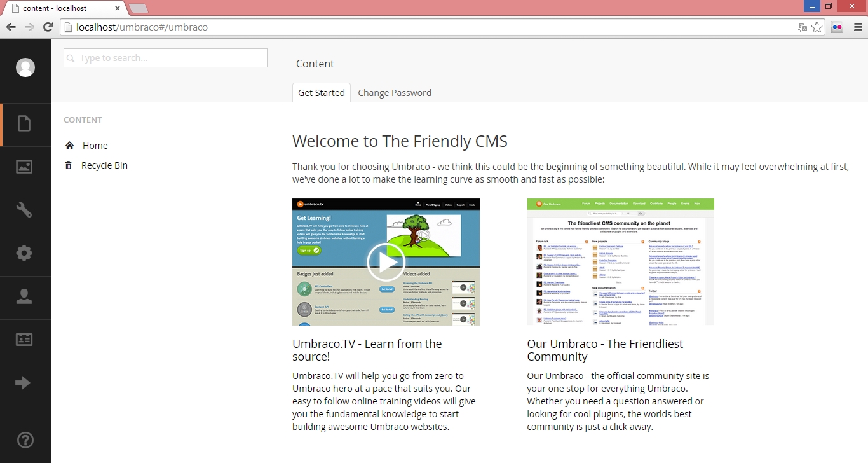Viewport: 868px width, 463px height.
Task: Open the Chrome hamburger menu
Action: tap(857, 27)
